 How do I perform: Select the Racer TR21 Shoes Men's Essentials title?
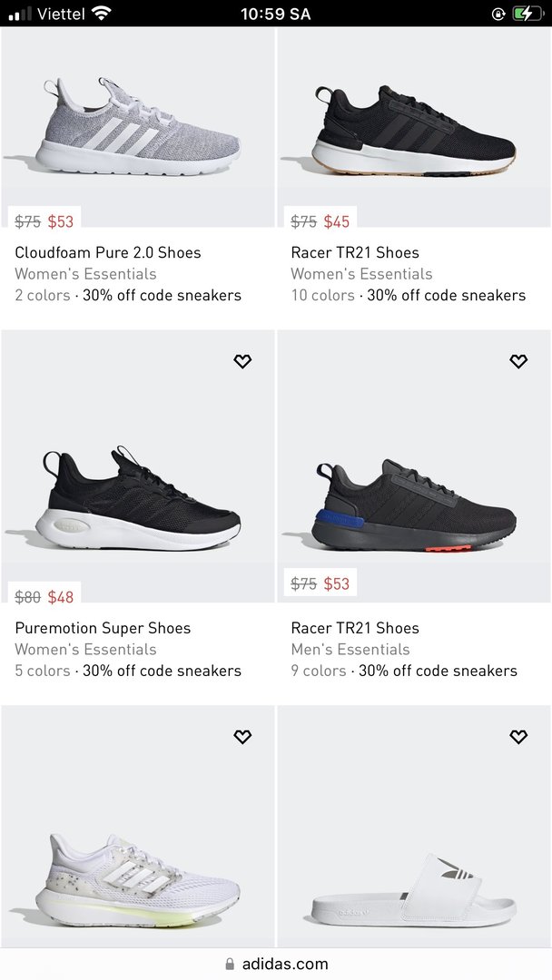click(355, 628)
